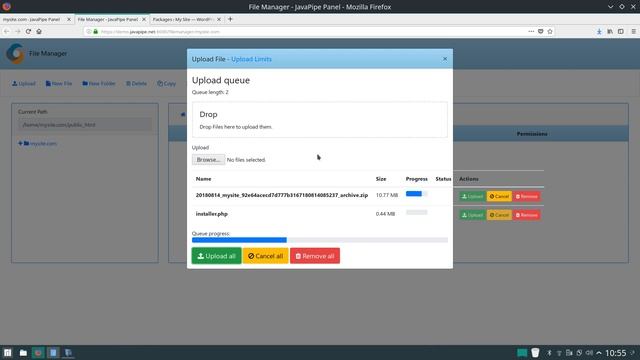
Task: Click the Drop files area
Action: [x=320, y=120]
